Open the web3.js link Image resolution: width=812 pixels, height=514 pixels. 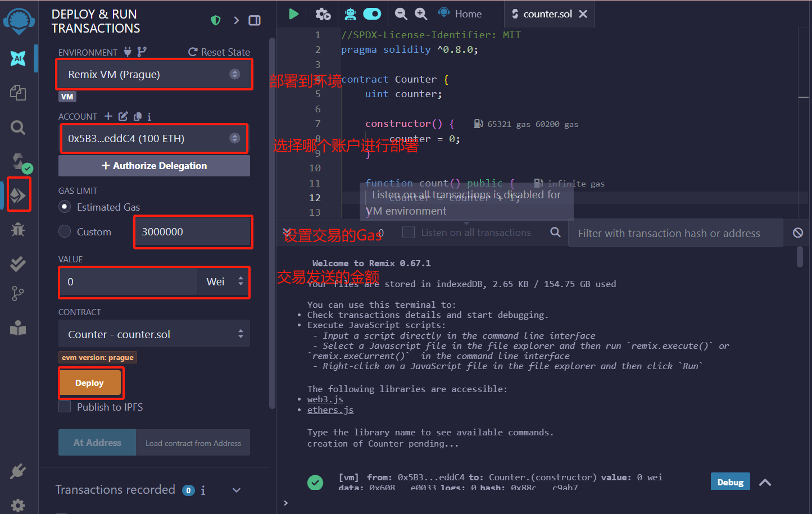pos(325,399)
